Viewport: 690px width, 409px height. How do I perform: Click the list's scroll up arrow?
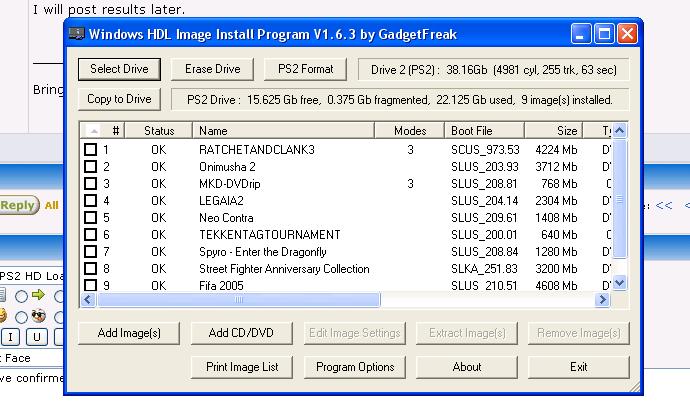[620, 130]
